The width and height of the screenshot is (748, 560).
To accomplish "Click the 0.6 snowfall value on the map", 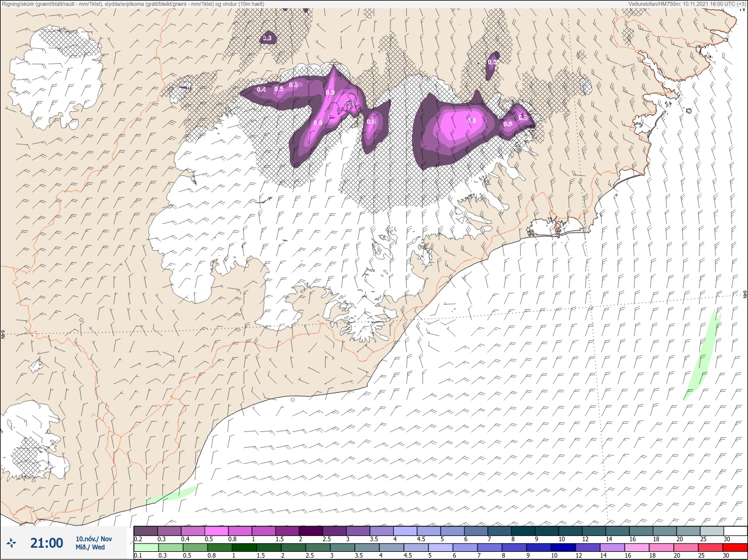I will click(371, 122).
